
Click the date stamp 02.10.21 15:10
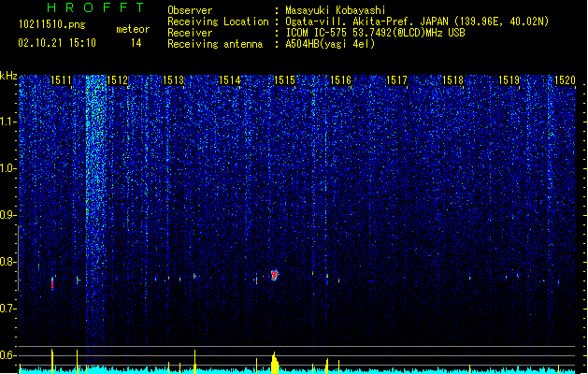57,43
